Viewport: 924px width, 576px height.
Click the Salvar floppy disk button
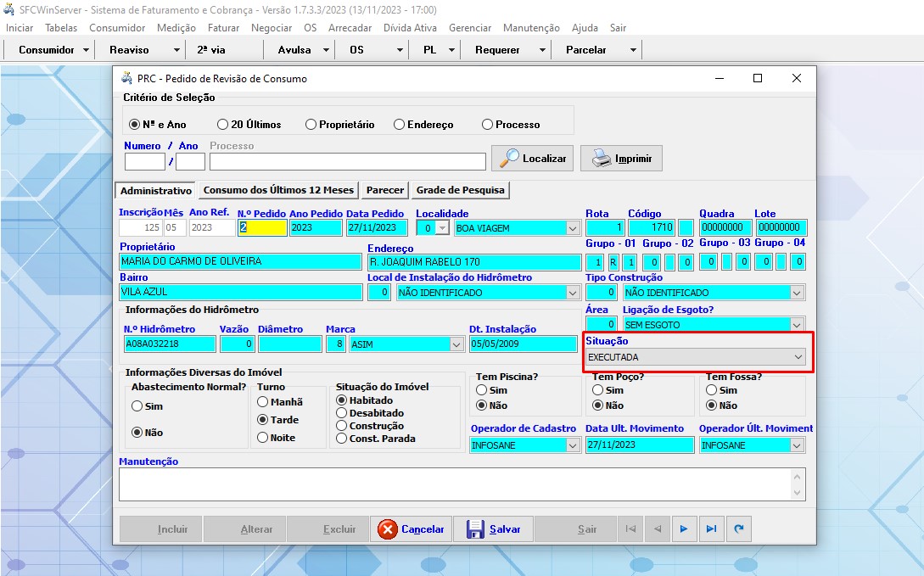click(493, 528)
